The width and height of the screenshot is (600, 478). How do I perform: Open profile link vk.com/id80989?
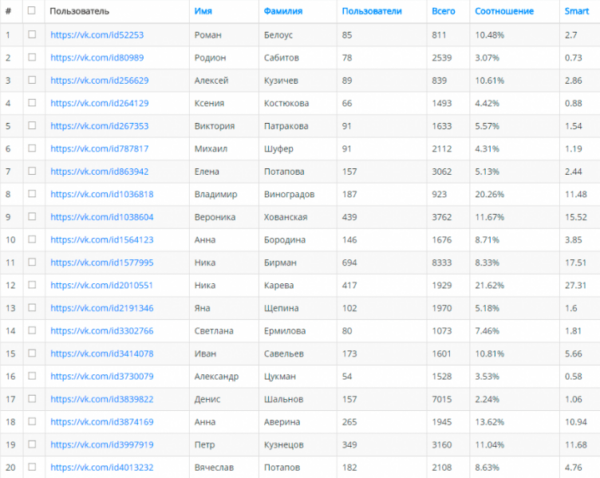click(97, 58)
